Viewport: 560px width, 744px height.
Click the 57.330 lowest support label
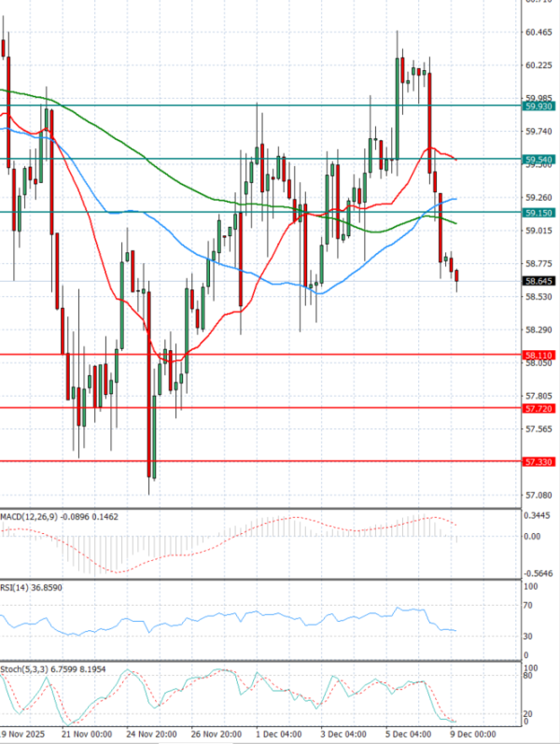(x=537, y=462)
